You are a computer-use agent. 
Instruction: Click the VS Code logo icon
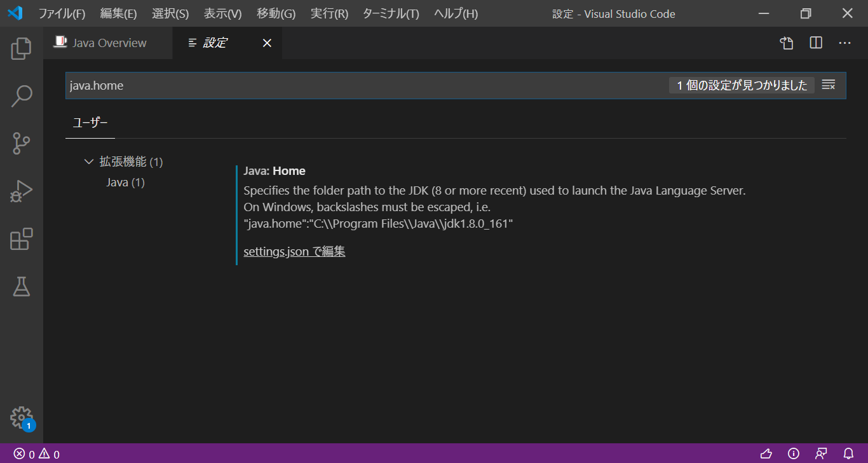point(15,13)
